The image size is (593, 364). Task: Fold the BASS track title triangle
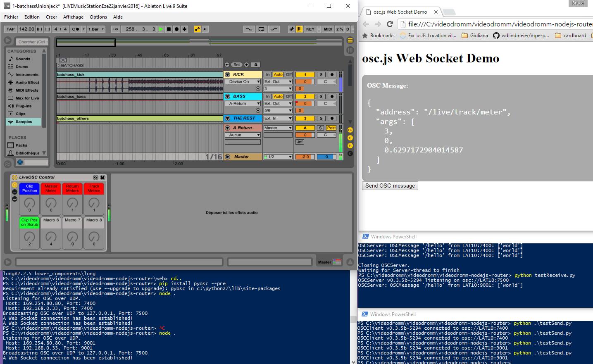[x=227, y=96]
